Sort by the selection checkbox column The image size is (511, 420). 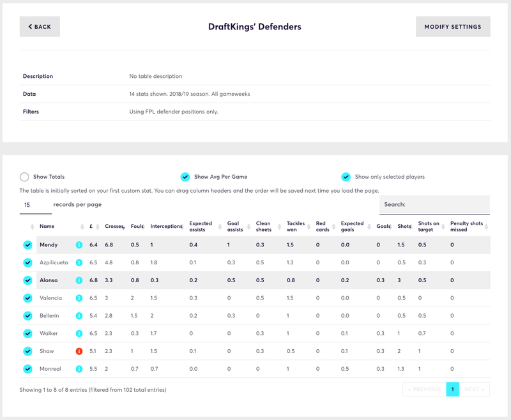32,227
